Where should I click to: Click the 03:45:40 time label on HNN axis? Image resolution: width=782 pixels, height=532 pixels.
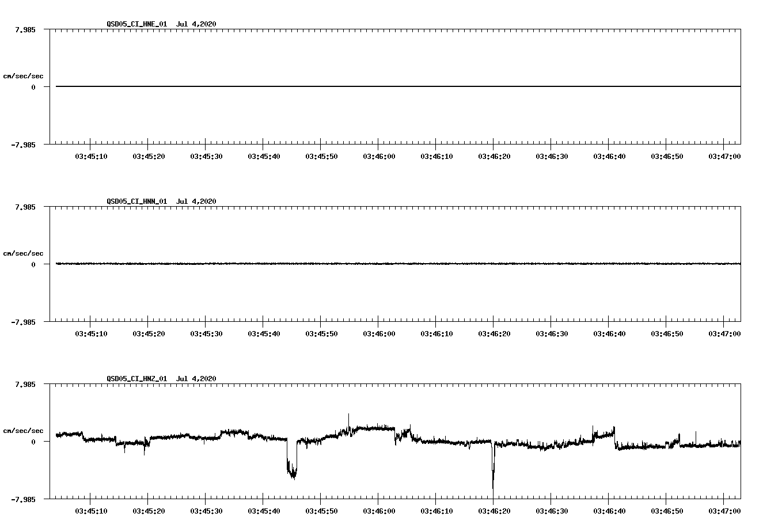(x=264, y=333)
